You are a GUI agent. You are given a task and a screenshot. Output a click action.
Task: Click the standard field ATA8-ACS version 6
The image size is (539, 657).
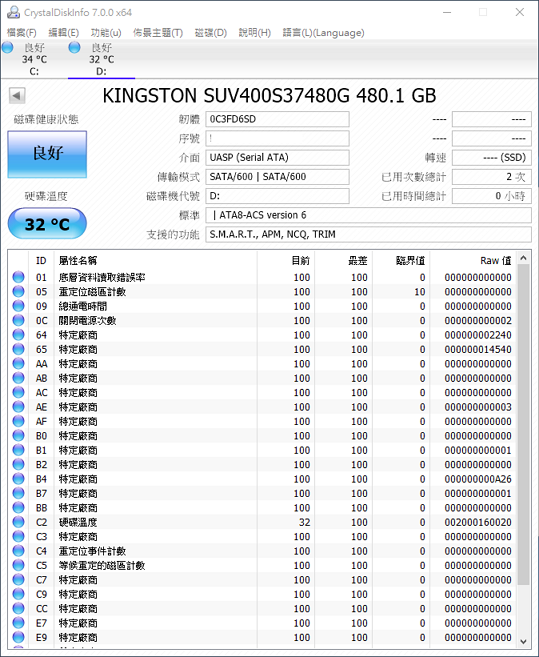368,215
